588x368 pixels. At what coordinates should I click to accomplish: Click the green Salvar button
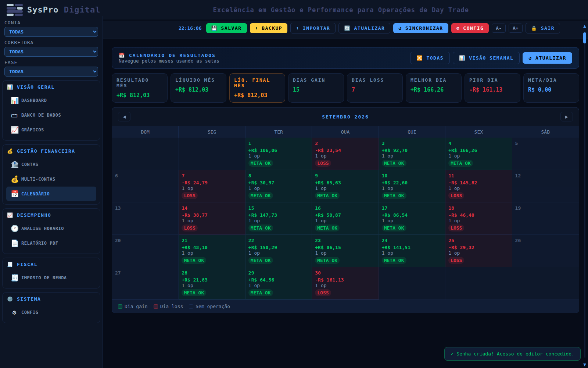(226, 28)
